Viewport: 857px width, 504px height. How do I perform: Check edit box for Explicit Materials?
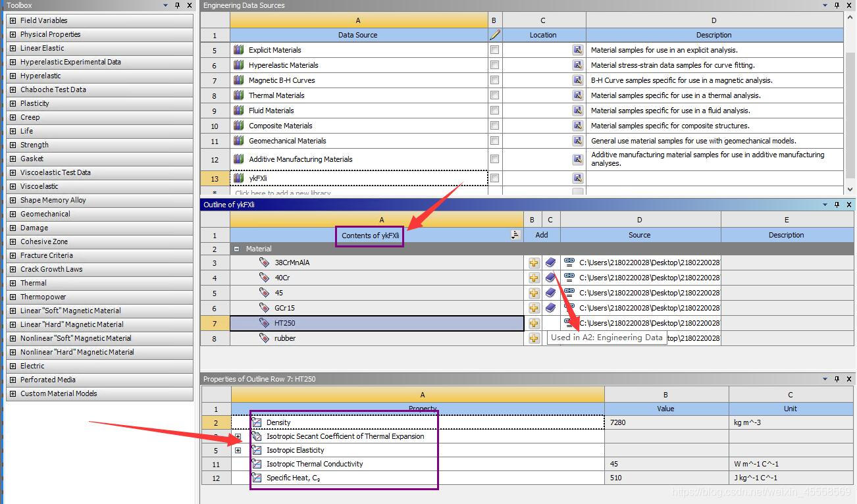click(494, 49)
